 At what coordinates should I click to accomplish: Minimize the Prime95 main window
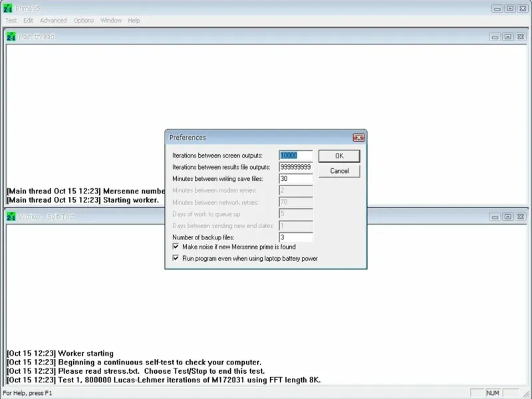coord(497,9)
